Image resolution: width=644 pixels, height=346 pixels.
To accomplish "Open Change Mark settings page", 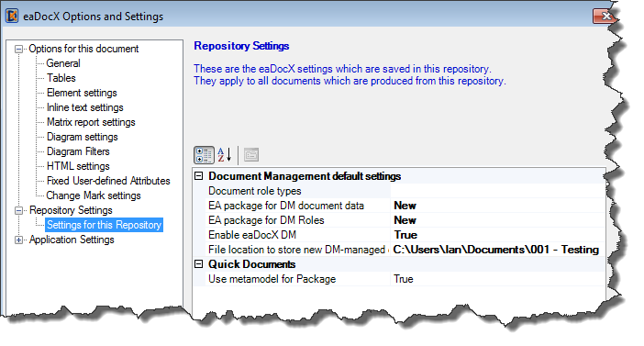I will click(x=94, y=195).
